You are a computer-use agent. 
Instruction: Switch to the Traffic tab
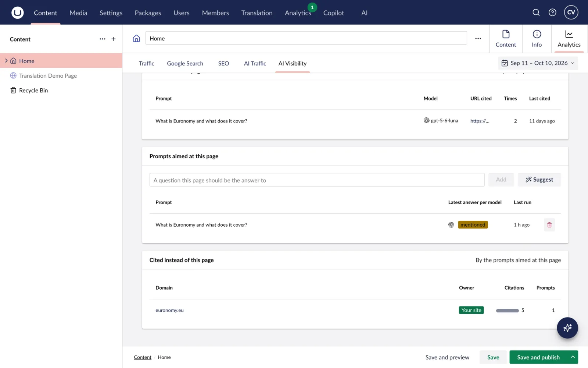tap(147, 63)
